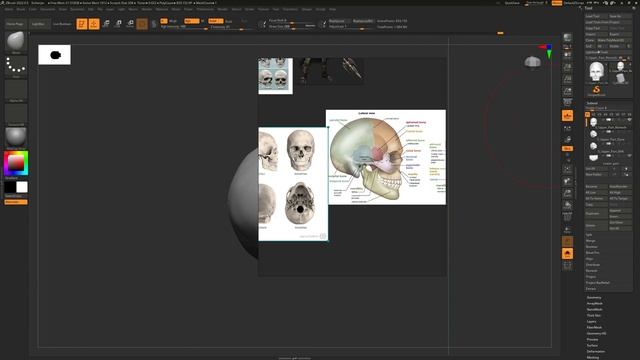Click the camera head orientation gizmo
The height and width of the screenshot is (360, 640).
point(533,62)
